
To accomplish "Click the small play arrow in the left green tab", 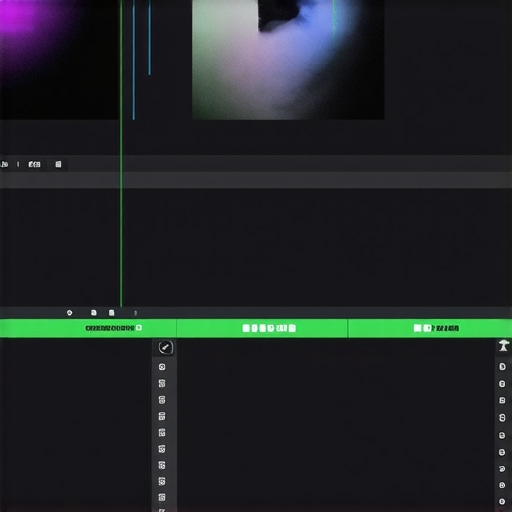I will pyautogui.click(x=139, y=328).
